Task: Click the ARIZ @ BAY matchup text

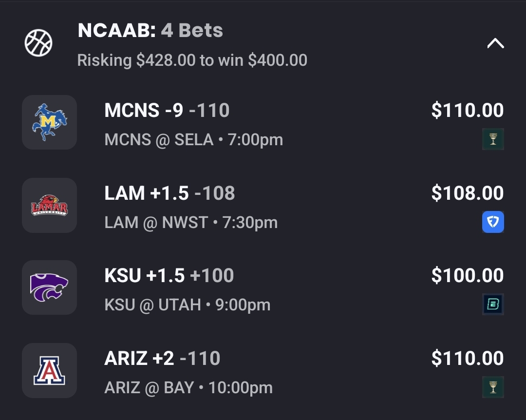Action: [188, 388]
